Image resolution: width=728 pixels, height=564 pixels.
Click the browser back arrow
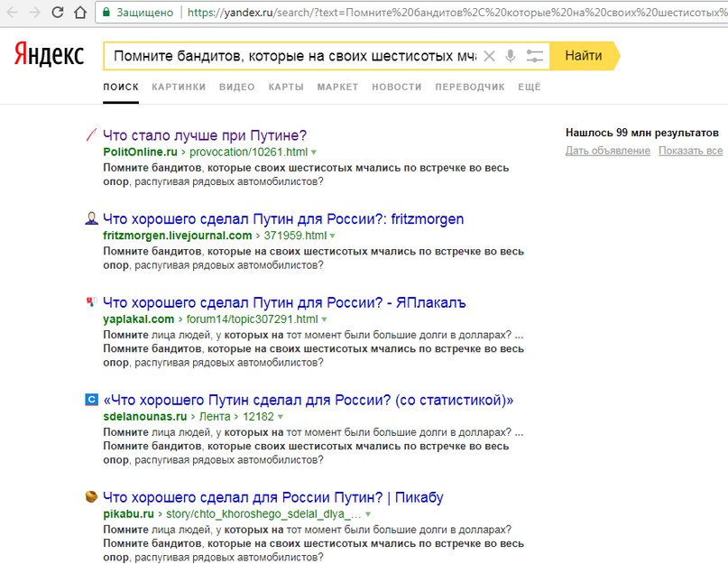click(13, 12)
